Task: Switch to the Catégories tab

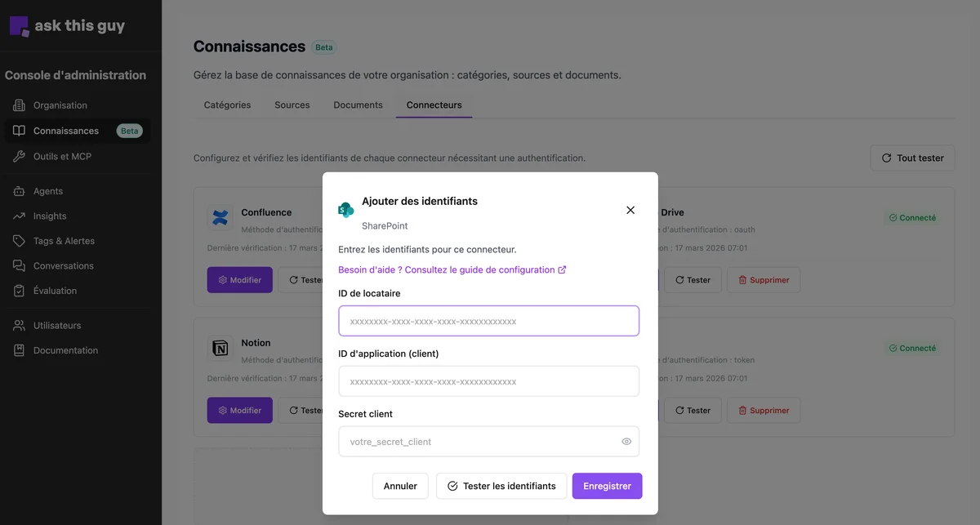Action: click(x=227, y=105)
